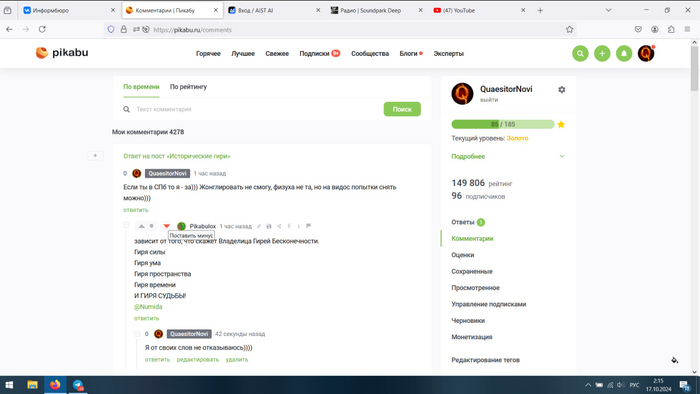Downvote the Pikabulox comment with red arrow
Viewport: 700px width, 394px height.
(x=167, y=226)
